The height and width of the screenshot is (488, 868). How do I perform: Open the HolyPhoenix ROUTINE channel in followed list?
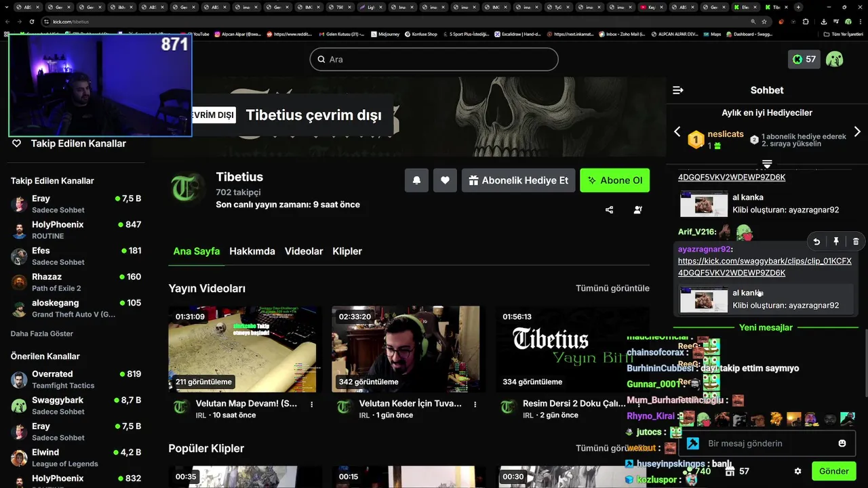(76, 230)
